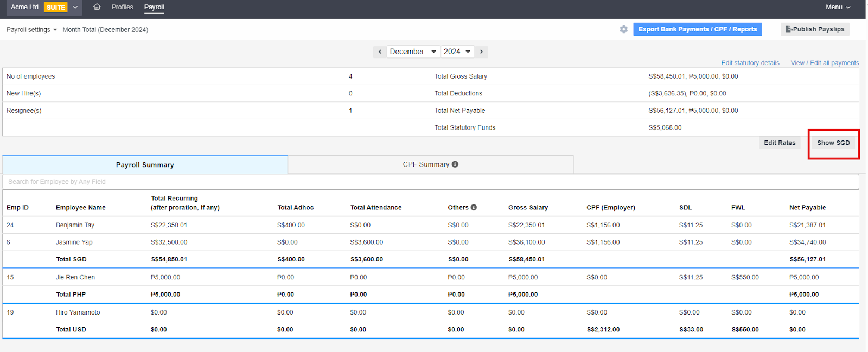Screen dimensions: 868x352
Task: Click Month Total (December 2024) text
Action: (x=105, y=30)
